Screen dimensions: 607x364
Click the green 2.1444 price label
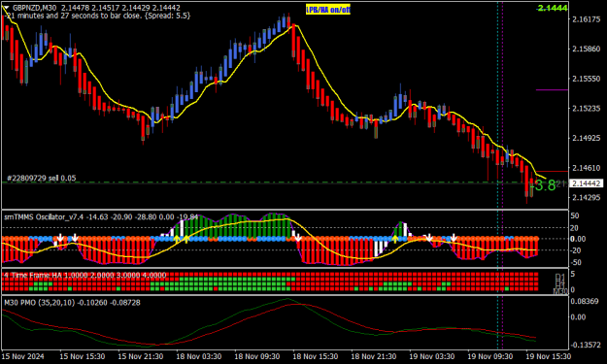(553, 8)
